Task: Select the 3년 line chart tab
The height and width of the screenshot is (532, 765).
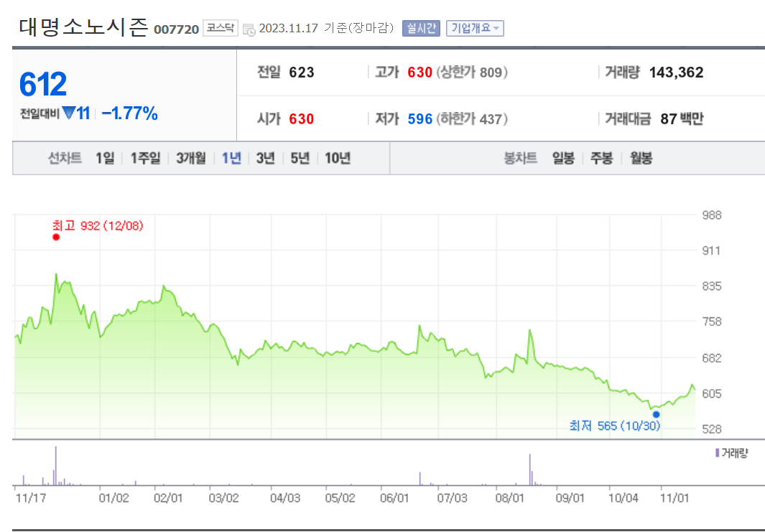Action: (x=265, y=158)
